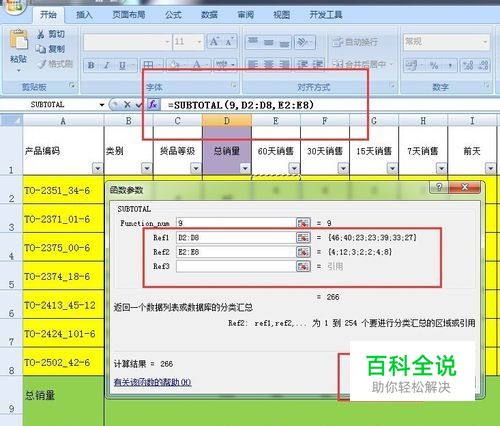Screen dimensions: 500x426
Task: Toggle Underline formatting
Action: (x=122, y=65)
